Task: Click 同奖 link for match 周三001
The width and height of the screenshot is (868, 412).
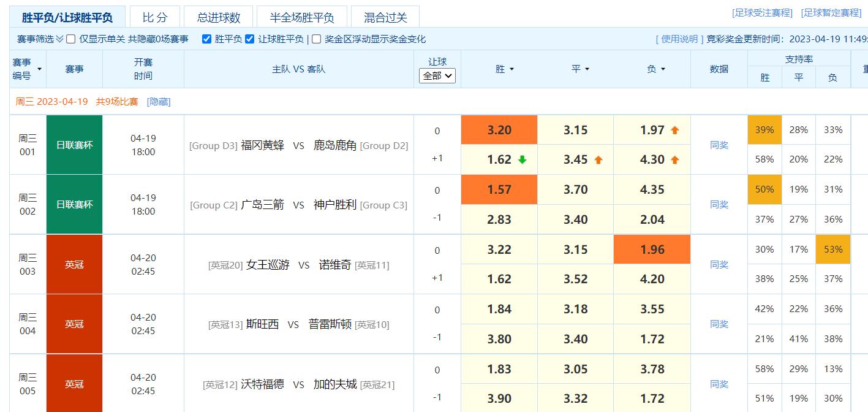Action: 719,145
